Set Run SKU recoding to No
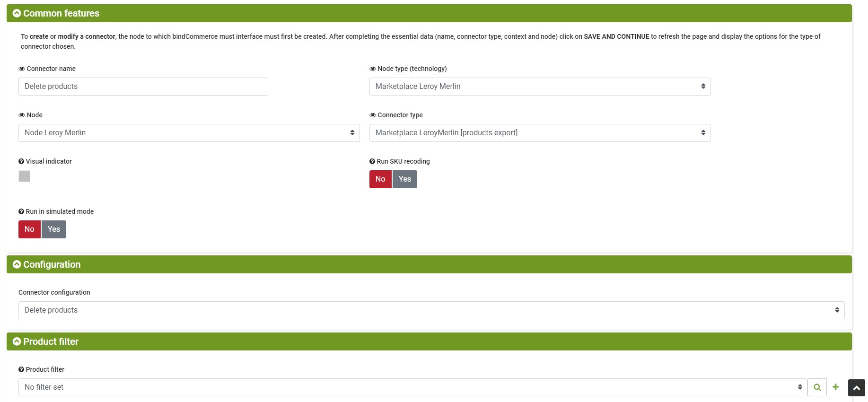Viewport: 868px width, 402px height. coord(380,179)
